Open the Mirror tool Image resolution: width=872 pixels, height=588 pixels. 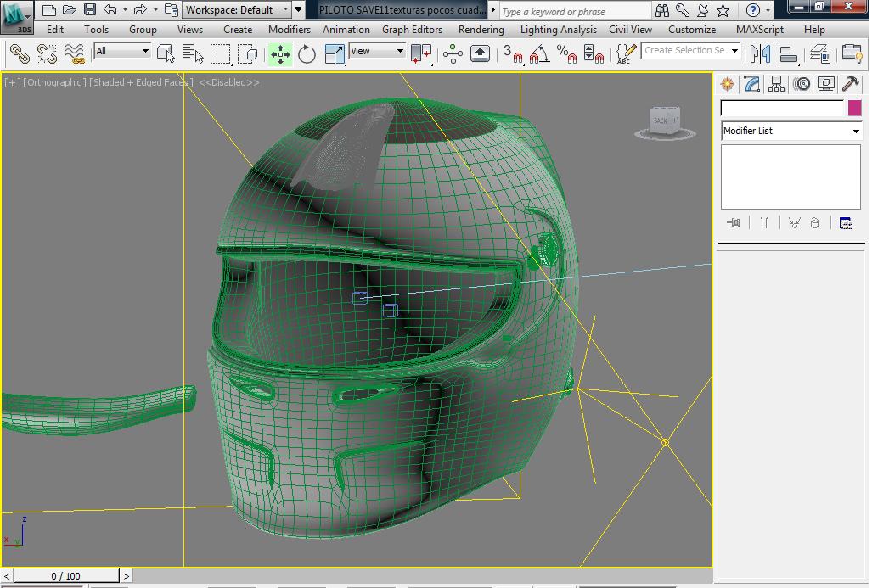[760, 54]
